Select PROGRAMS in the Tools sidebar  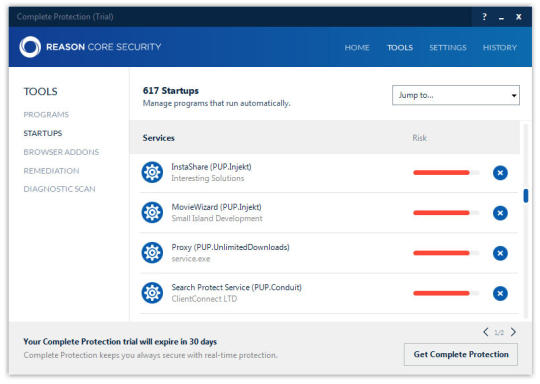pyautogui.click(x=46, y=115)
